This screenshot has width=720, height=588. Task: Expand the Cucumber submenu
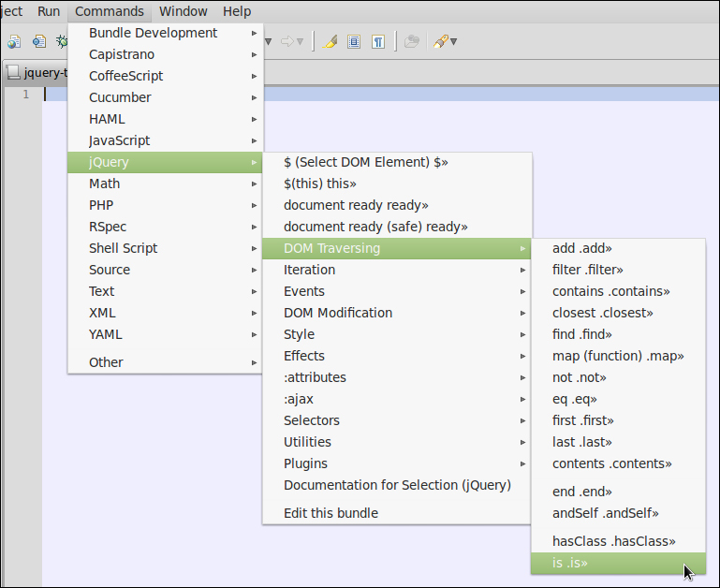[166, 98]
